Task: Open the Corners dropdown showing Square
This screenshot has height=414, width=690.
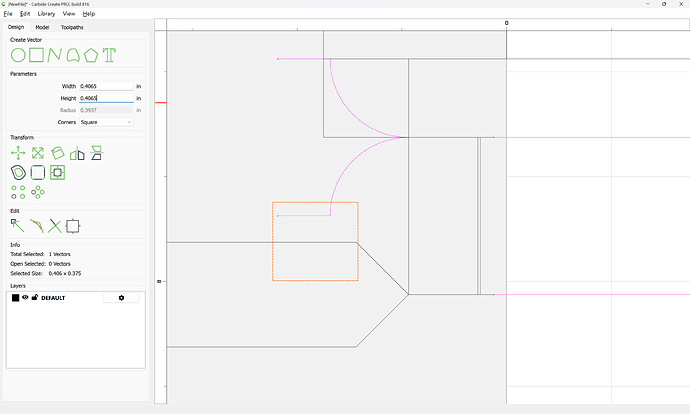Action: 106,122
